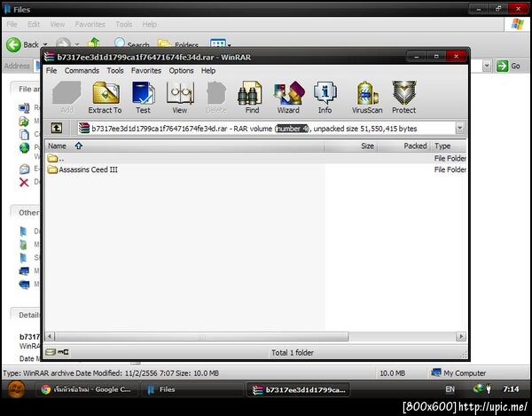Click the Protect archive icon

click(x=403, y=98)
